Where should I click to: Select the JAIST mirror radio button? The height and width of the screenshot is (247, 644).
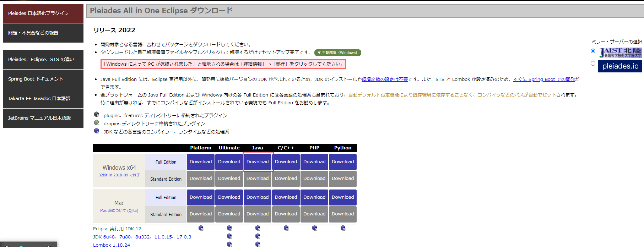click(x=593, y=51)
